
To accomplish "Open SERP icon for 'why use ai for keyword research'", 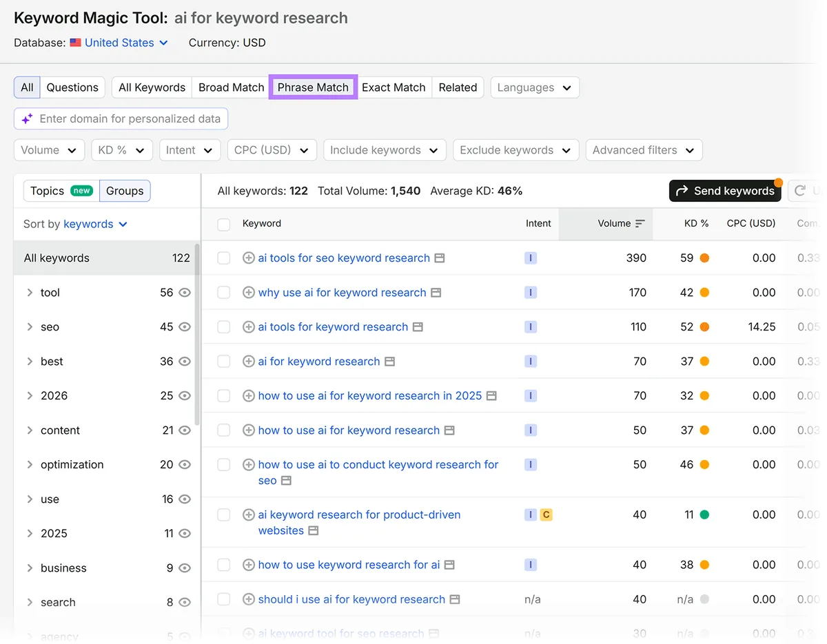I will (436, 293).
